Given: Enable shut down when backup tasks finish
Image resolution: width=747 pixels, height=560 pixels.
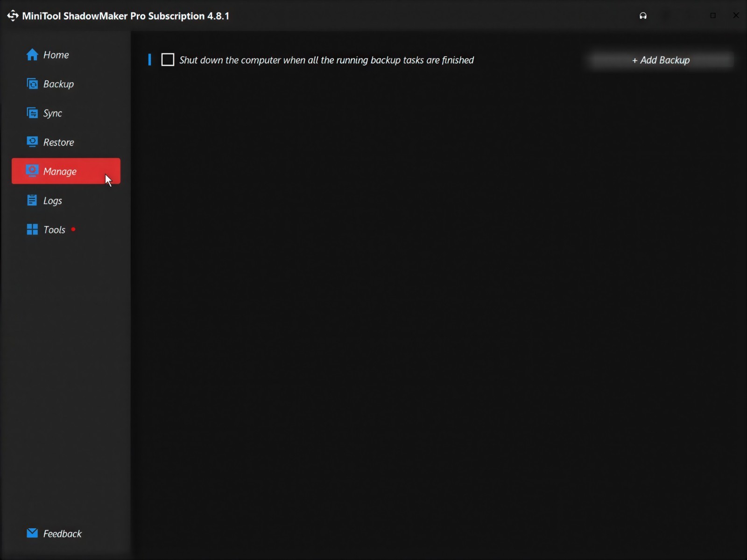Looking at the screenshot, I should (x=168, y=60).
